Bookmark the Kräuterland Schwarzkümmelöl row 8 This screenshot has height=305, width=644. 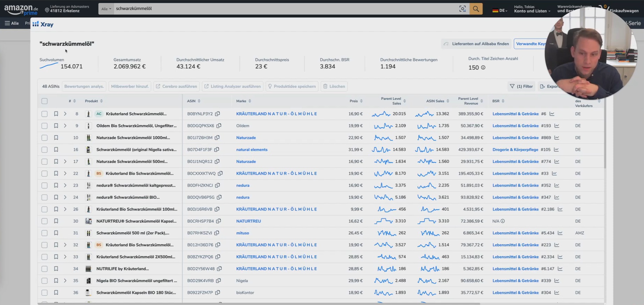click(56, 114)
